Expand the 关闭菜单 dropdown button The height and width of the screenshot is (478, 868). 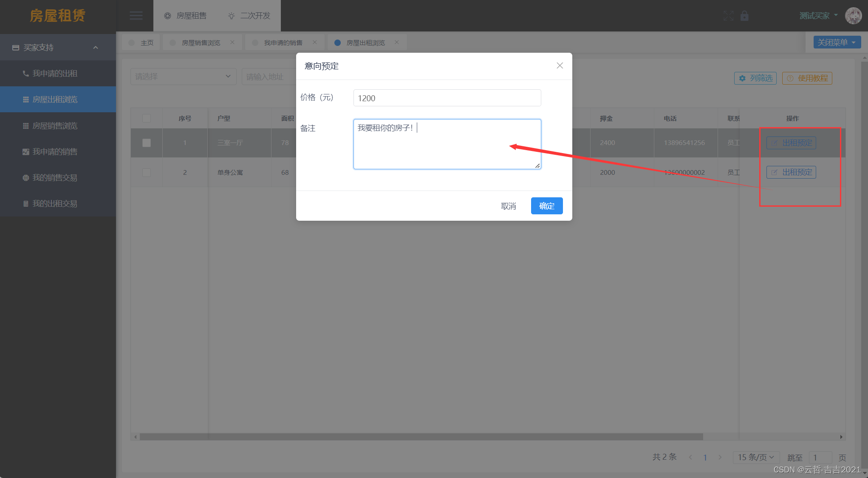coord(837,43)
